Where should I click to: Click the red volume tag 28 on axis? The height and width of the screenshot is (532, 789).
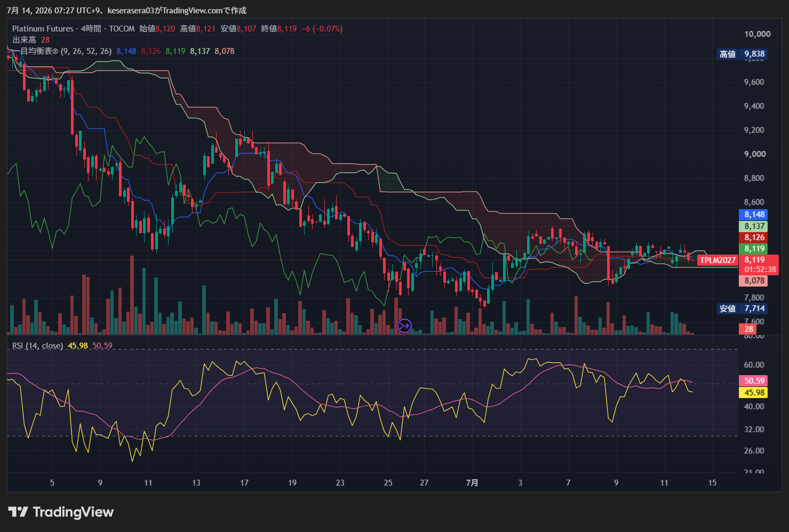(x=749, y=330)
